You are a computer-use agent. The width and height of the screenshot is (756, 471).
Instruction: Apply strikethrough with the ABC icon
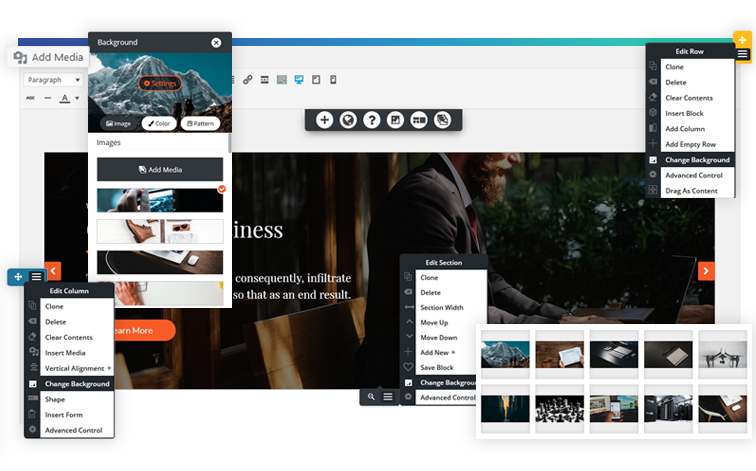tap(30, 98)
